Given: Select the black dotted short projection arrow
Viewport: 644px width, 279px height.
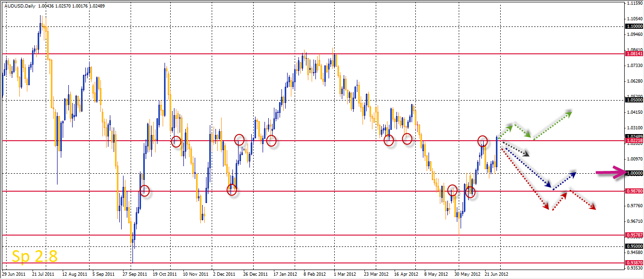Looking at the screenshot, I should click(515, 148).
